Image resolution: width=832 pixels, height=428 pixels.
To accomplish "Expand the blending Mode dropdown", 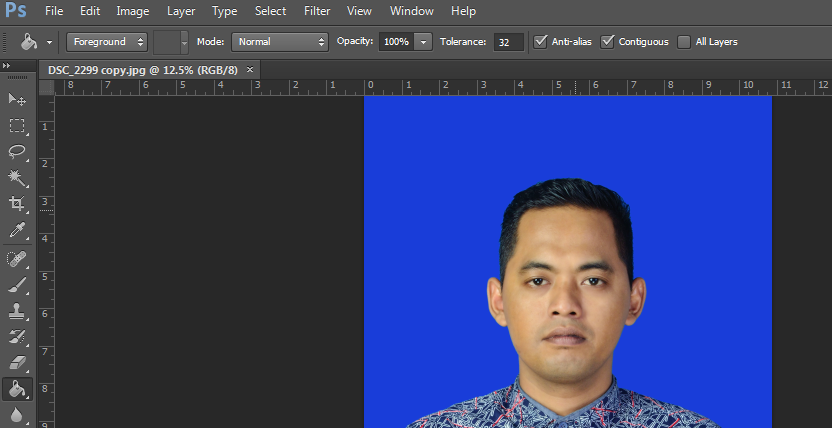I will (280, 42).
